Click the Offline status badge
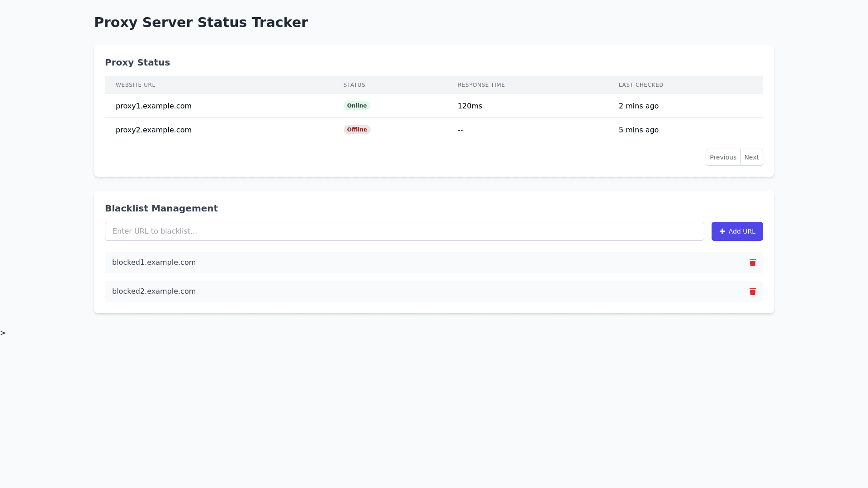 [x=357, y=130]
